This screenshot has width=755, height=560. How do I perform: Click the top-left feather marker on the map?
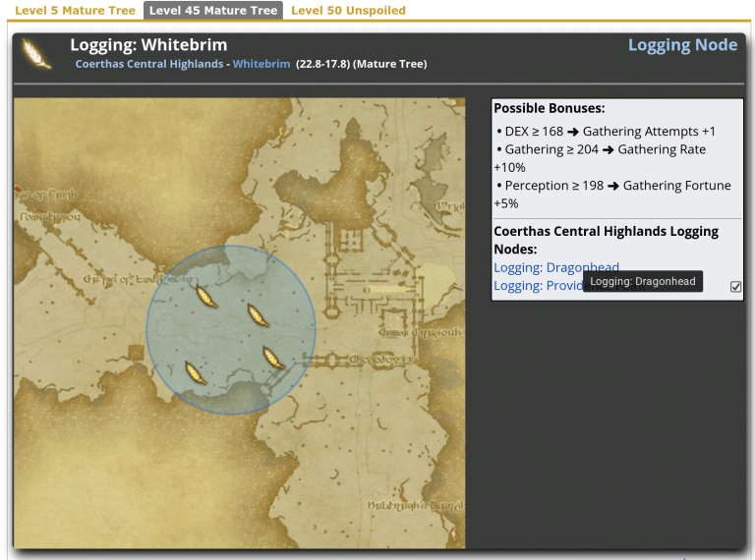tap(207, 296)
